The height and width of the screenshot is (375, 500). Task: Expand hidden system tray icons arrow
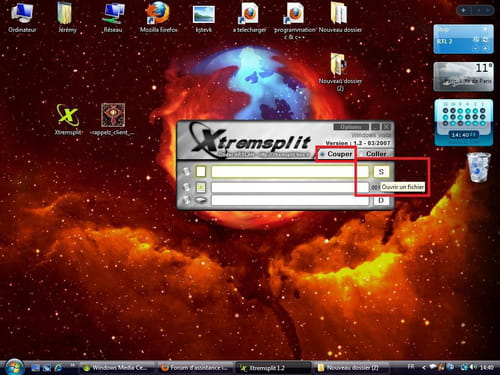(x=424, y=368)
